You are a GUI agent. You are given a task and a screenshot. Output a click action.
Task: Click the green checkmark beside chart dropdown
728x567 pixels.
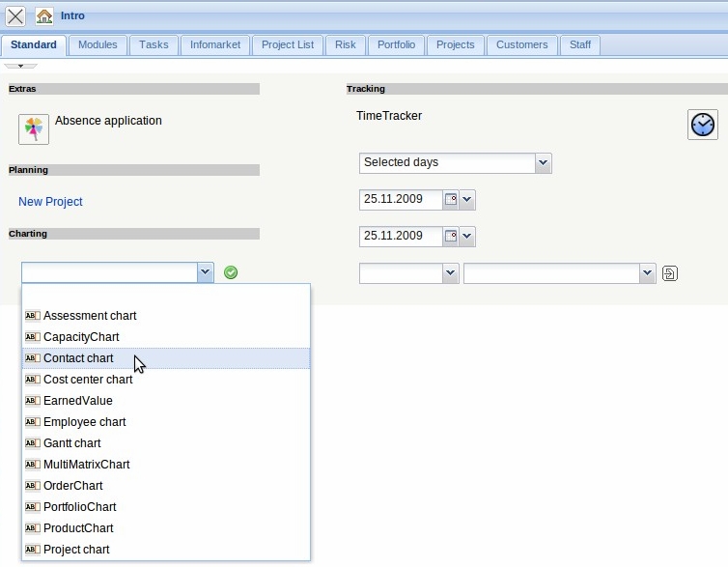(231, 272)
